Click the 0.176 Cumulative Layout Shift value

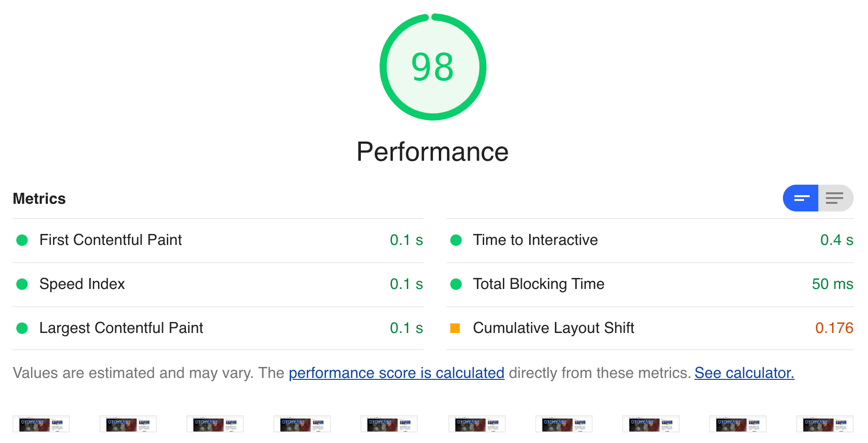coord(834,328)
